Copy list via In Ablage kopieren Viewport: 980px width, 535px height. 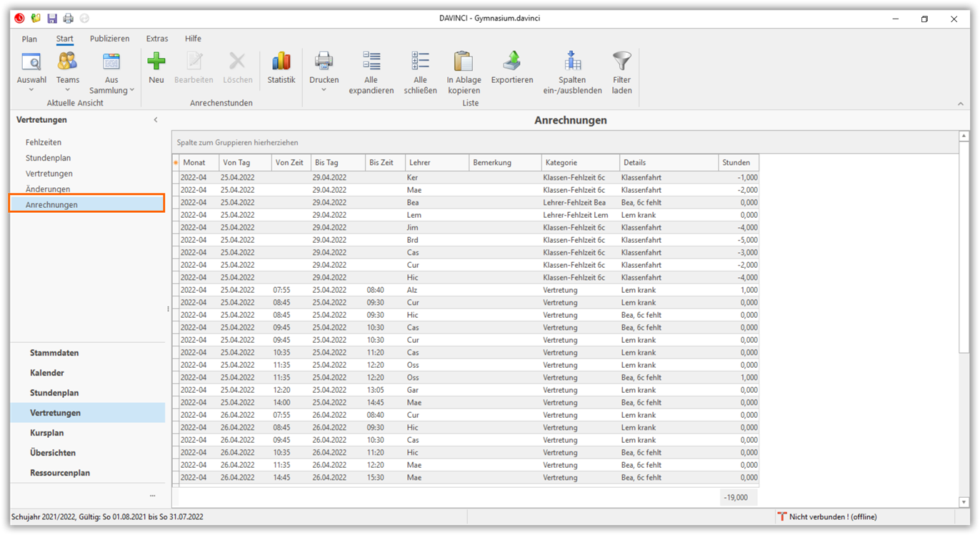coord(464,63)
